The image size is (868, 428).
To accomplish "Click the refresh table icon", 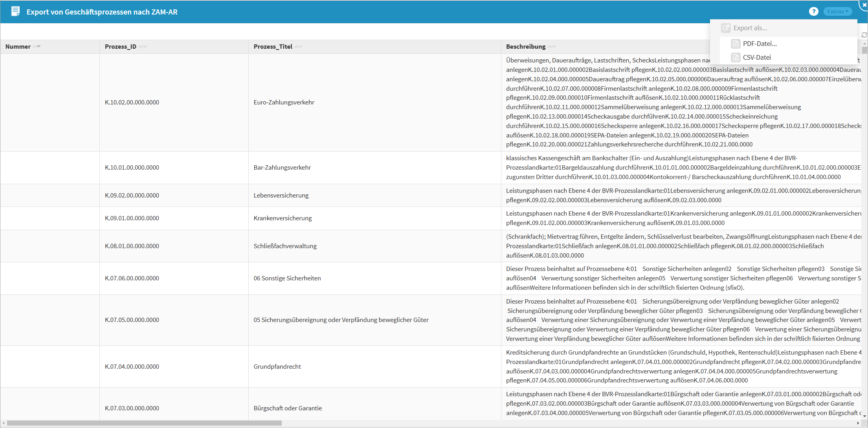I will pyautogui.click(x=864, y=35).
